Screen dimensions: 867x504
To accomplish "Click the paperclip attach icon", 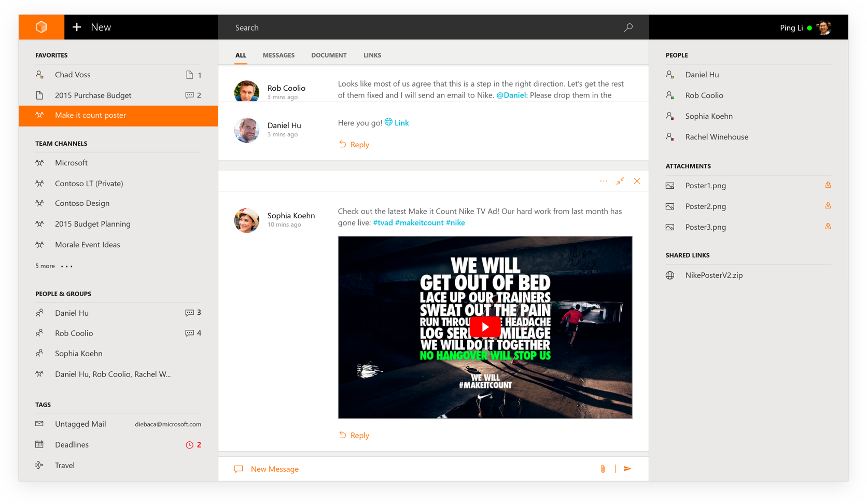I will click(603, 469).
